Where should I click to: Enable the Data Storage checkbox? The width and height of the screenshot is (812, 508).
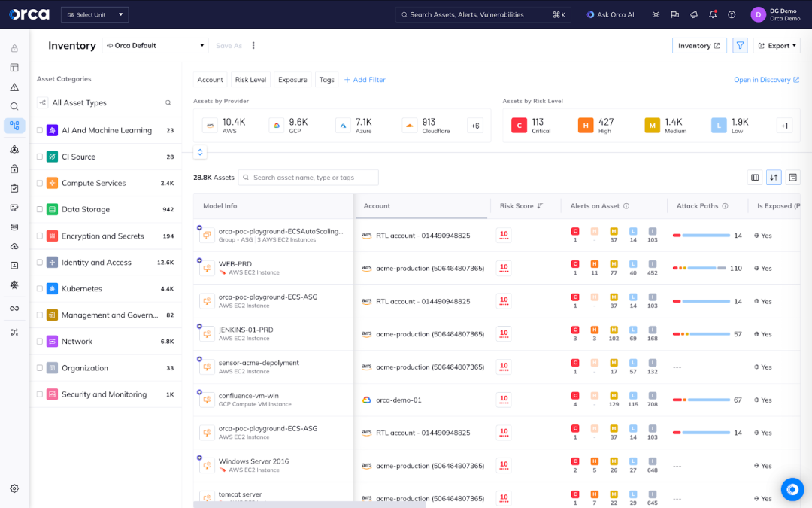[x=40, y=210]
